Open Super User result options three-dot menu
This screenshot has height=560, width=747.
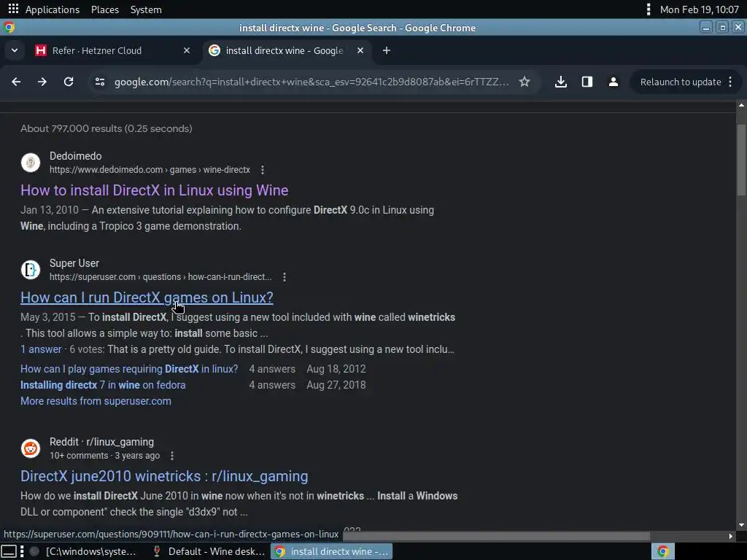[x=285, y=277]
